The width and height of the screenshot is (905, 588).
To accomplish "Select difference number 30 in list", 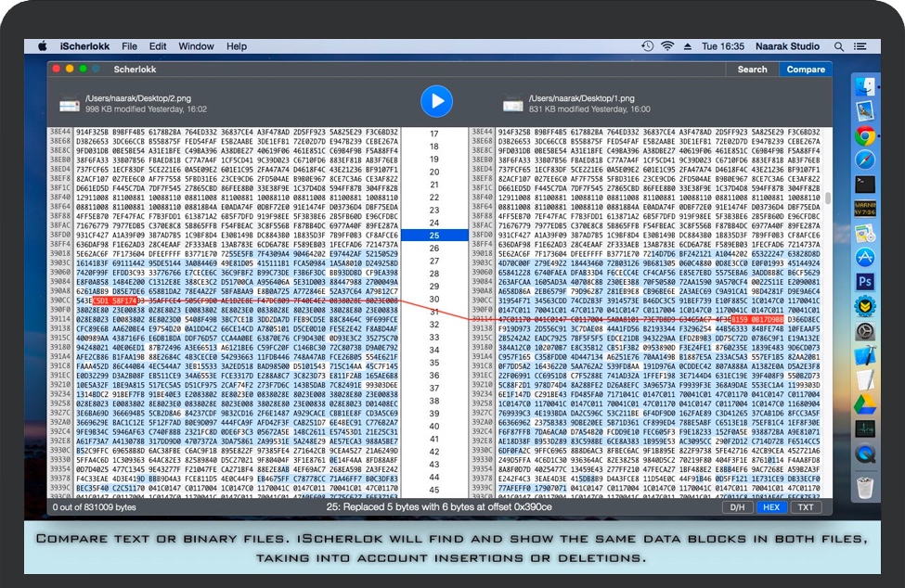I will 434,300.
